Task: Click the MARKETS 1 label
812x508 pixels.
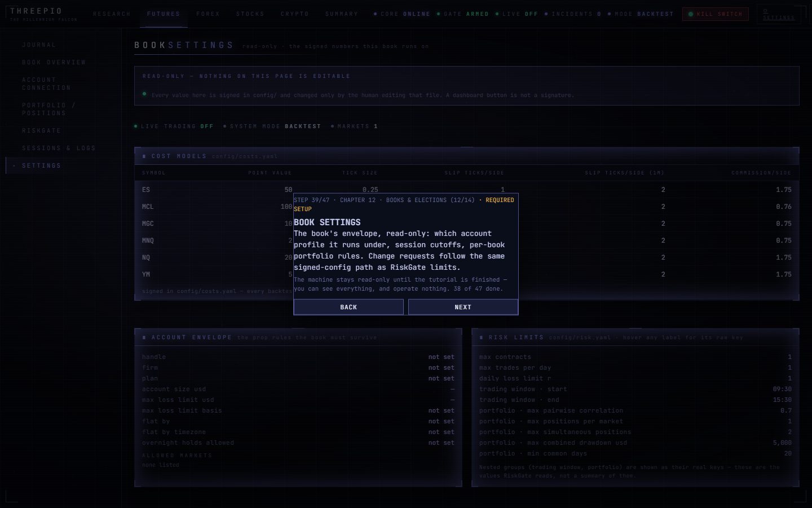Action: pos(354,126)
